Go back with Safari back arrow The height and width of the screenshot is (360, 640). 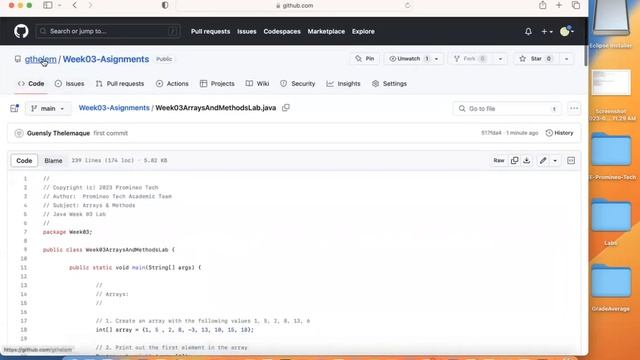click(75, 5)
